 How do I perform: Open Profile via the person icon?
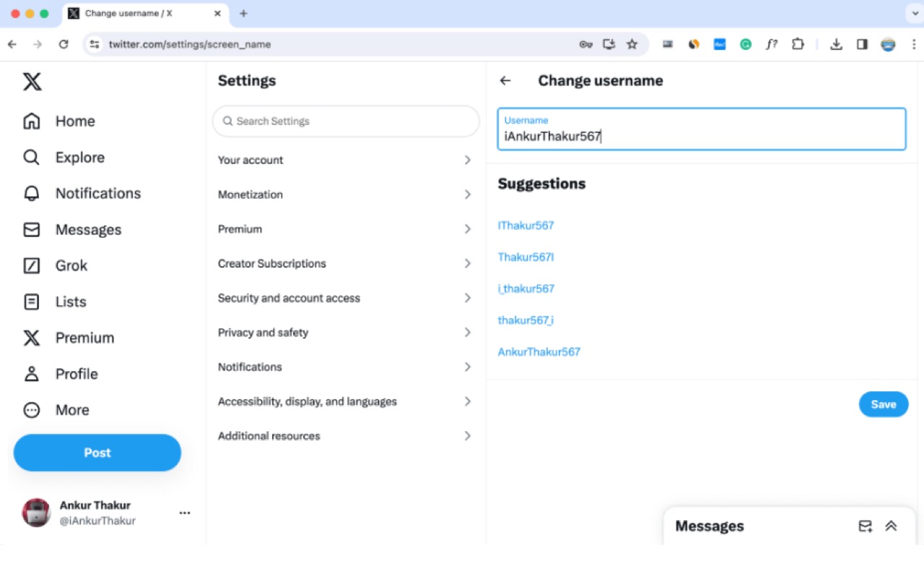pyautogui.click(x=32, y=374)
